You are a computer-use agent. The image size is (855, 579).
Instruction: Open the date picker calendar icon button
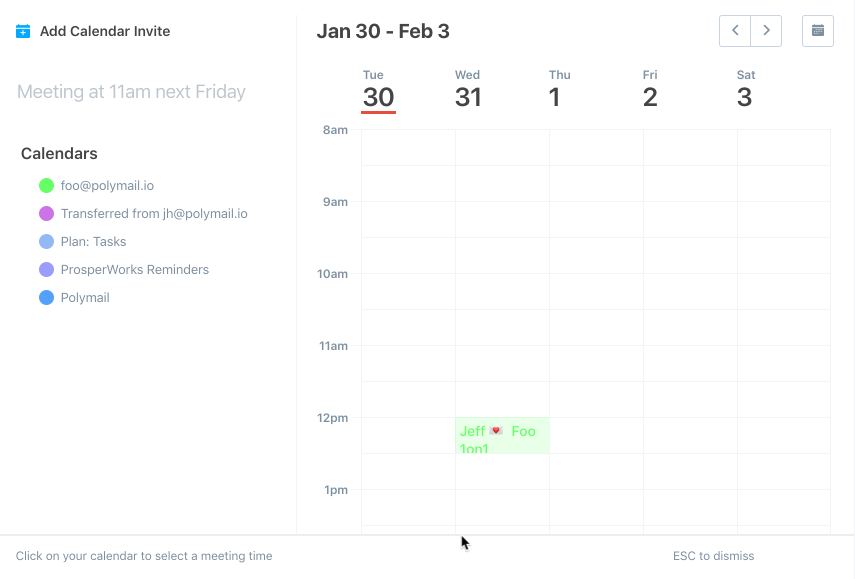pos(818,31)
